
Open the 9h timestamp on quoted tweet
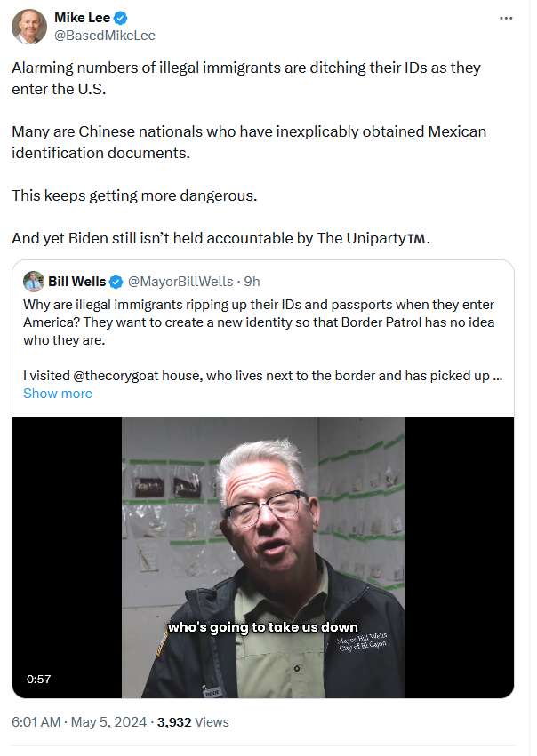[x=252, y=282]
